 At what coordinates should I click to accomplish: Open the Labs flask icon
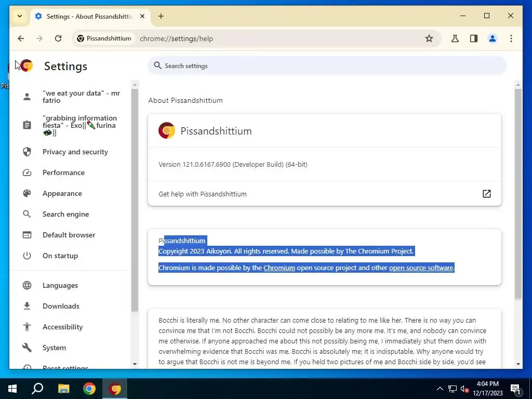[455, 38]
